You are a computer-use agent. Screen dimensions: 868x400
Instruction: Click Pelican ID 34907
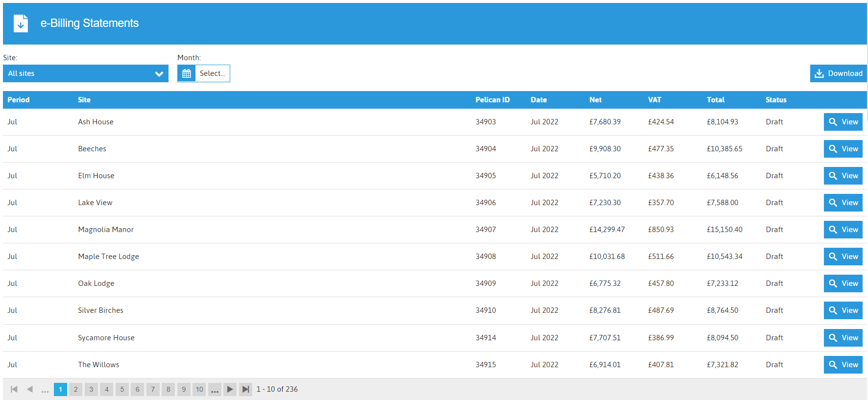coord(486,230)
